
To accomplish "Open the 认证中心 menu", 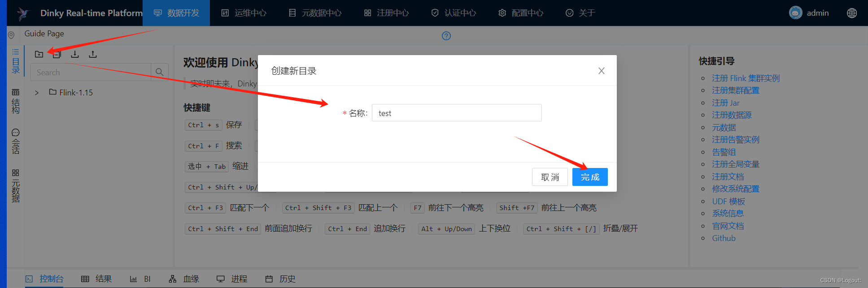I will [454, 13].
